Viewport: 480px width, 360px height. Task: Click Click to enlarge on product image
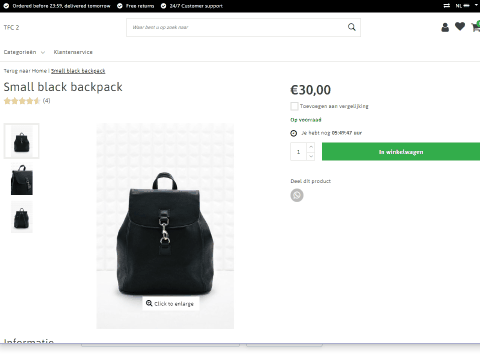click(x=171, y=303)
